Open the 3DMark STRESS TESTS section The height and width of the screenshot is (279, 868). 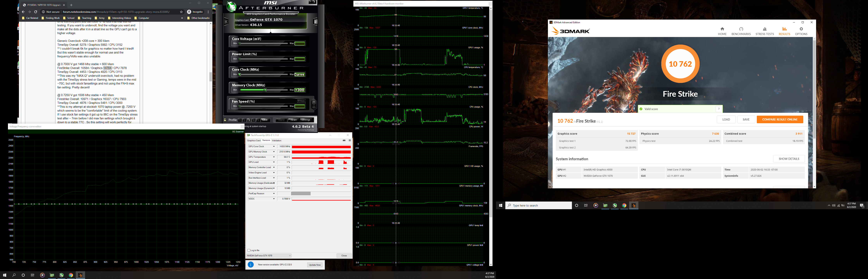point(765,31)
